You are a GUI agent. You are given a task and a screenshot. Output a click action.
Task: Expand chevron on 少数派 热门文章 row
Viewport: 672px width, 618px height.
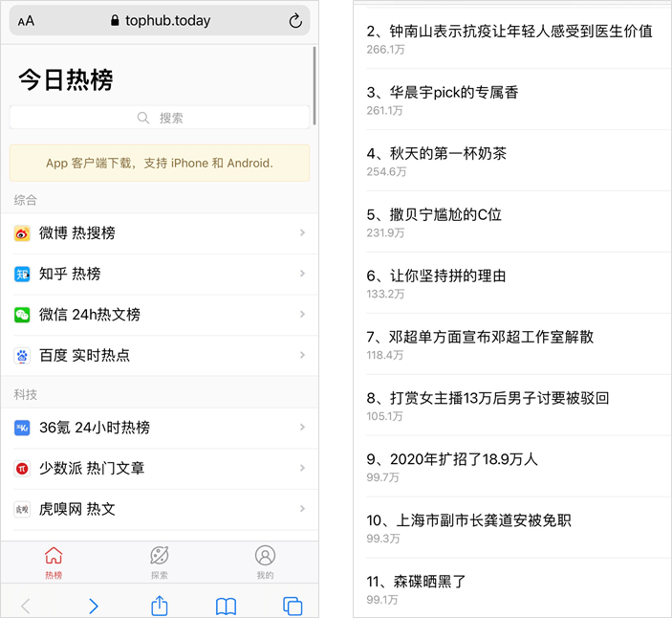302,468
